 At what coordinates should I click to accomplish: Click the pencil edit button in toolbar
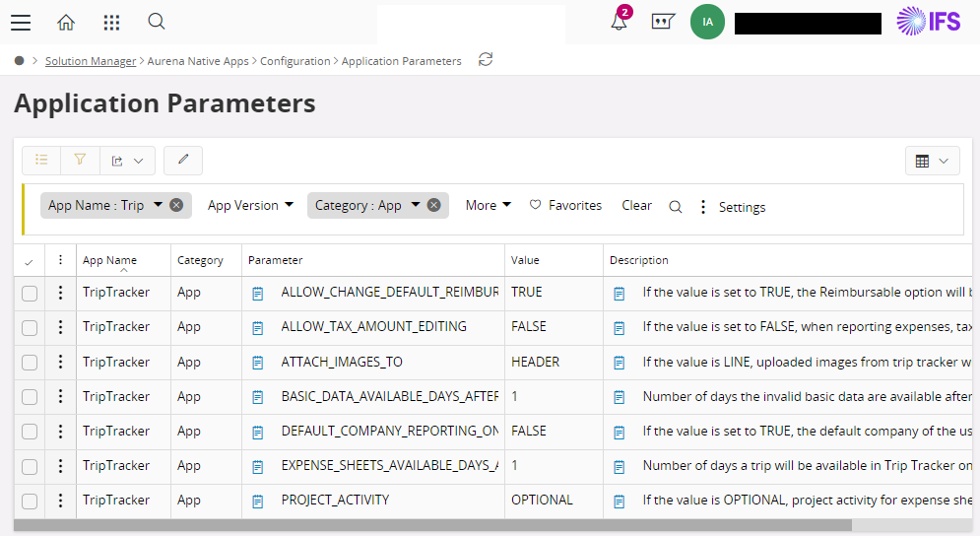(183, 160)
